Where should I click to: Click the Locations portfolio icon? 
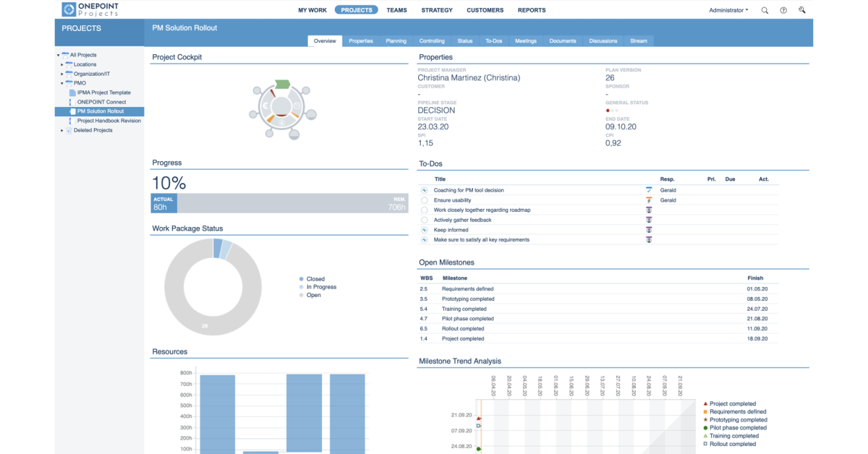tap(69, 64)
